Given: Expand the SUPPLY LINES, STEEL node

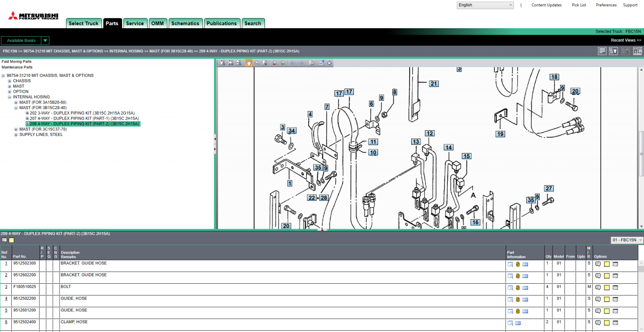Looking at the screenshot, I should (x=16, y=135).
